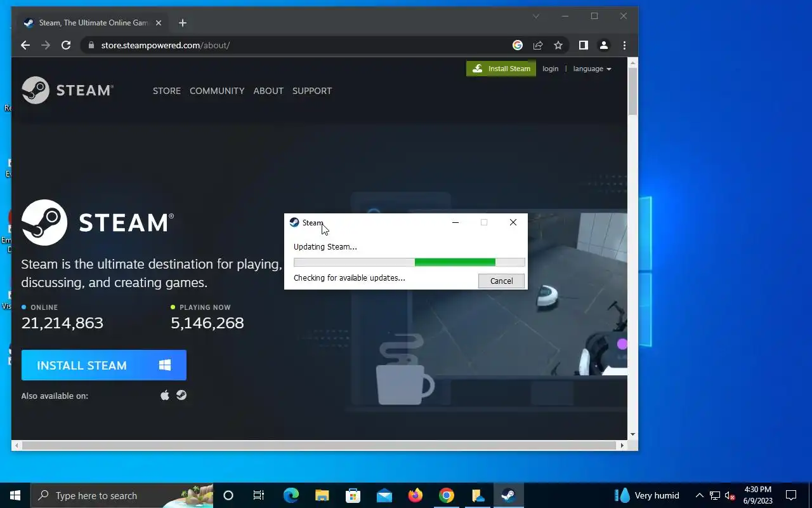
Task: Open Task View in taskbar
Action: [259, 495]
